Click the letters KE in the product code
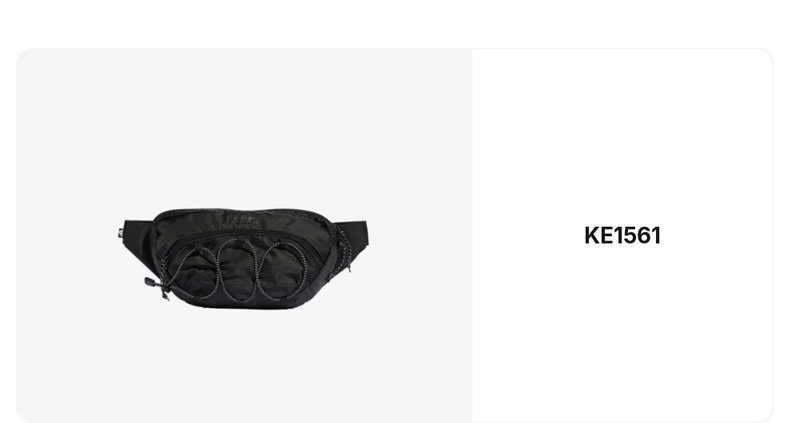 [598, 236]
